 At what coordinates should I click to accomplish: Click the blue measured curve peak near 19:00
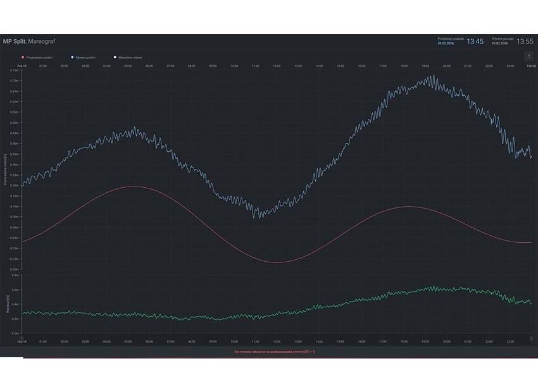[433, 78]
